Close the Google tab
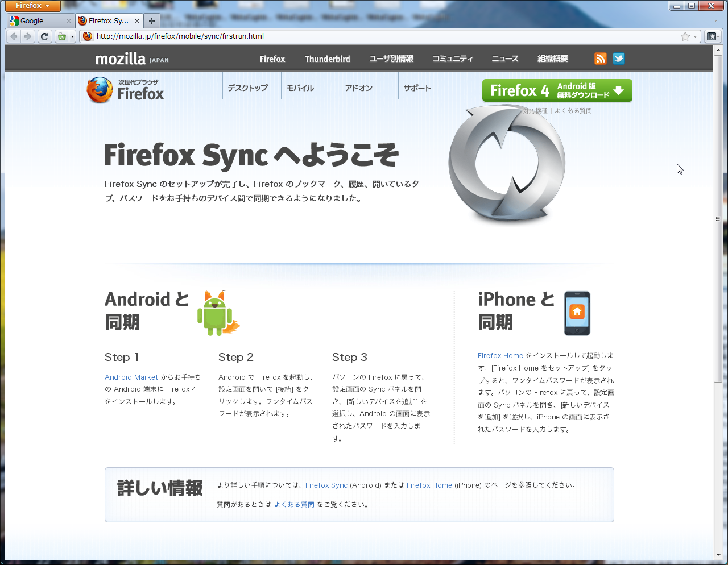 coord(69,21)
